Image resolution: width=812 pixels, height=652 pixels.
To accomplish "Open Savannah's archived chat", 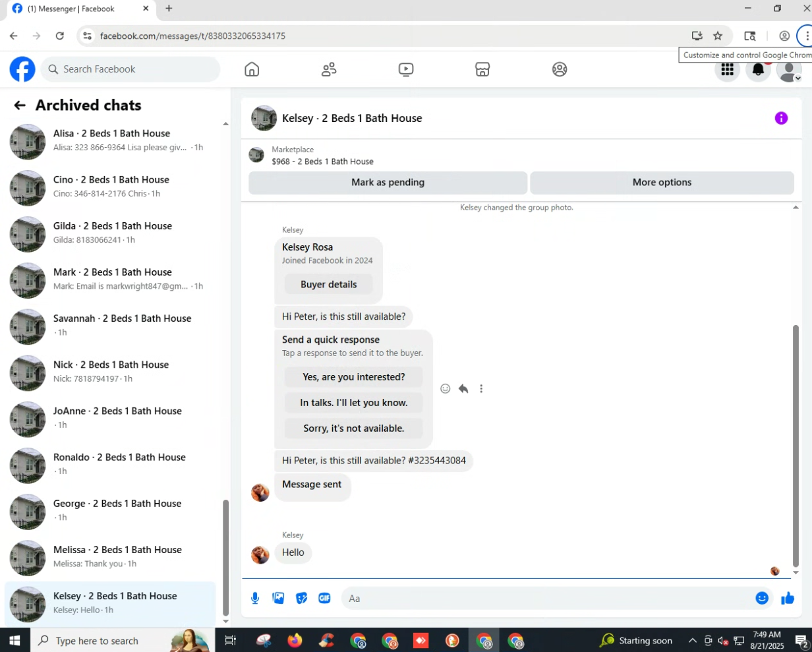I will (x=110, y=326).
